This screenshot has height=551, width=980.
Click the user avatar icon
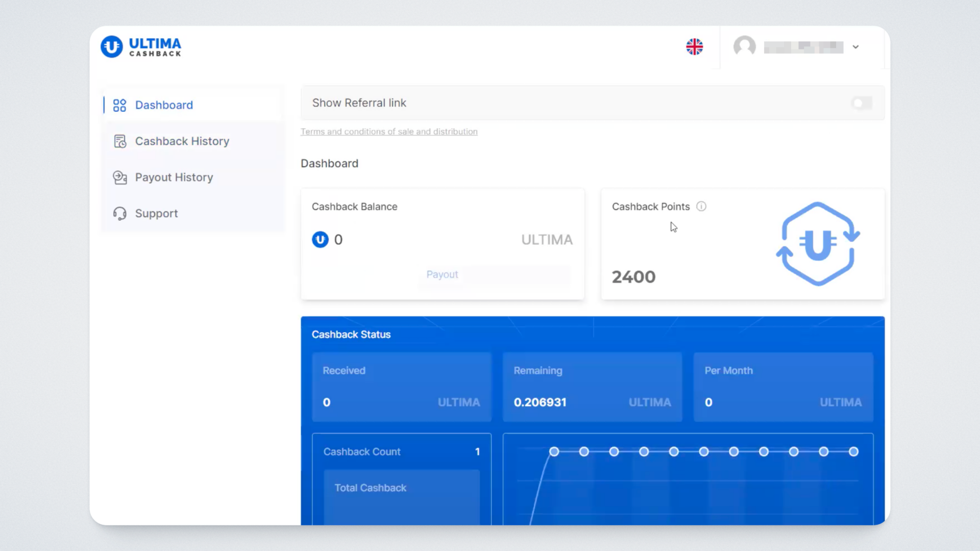(744, 46)
